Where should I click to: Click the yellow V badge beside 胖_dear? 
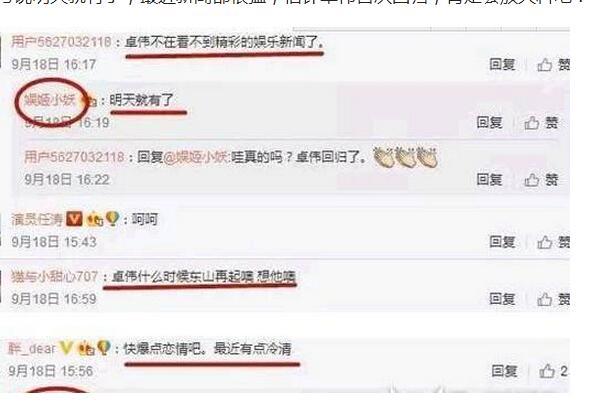(66, 348)
